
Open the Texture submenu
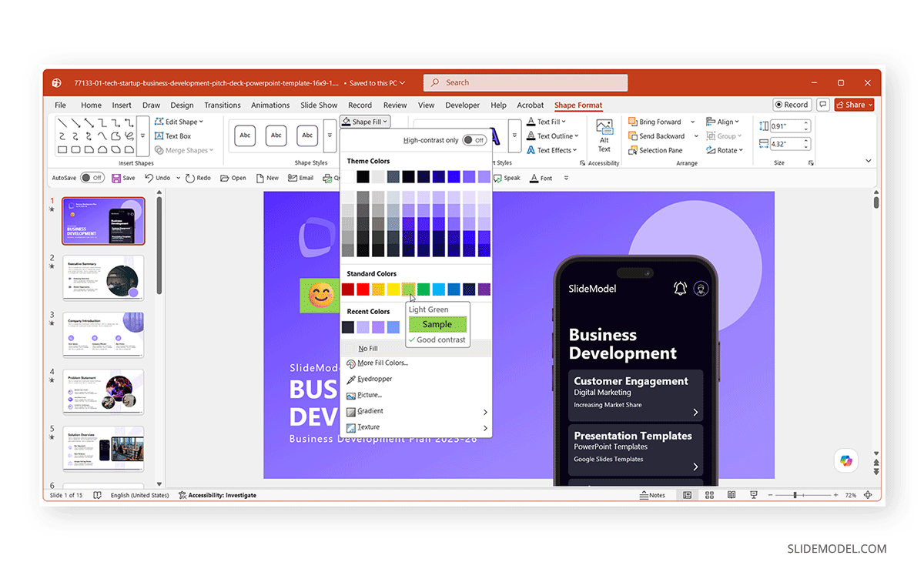click(x=416, y=427)
